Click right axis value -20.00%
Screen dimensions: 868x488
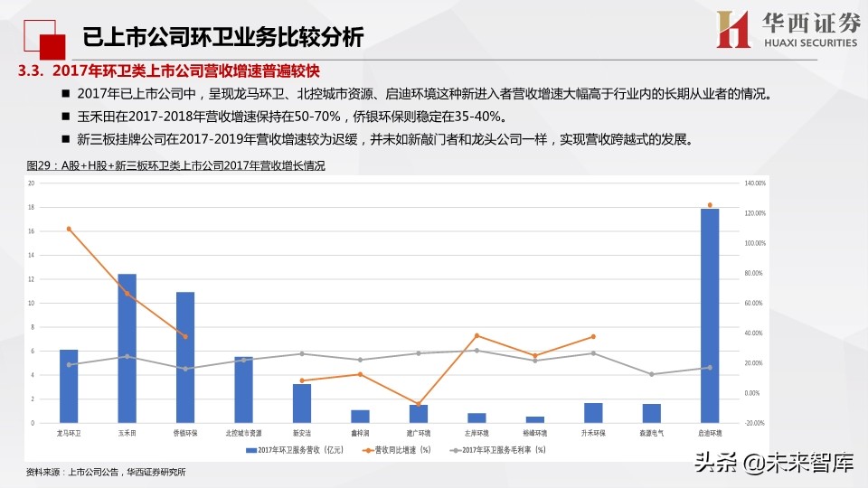755,423
